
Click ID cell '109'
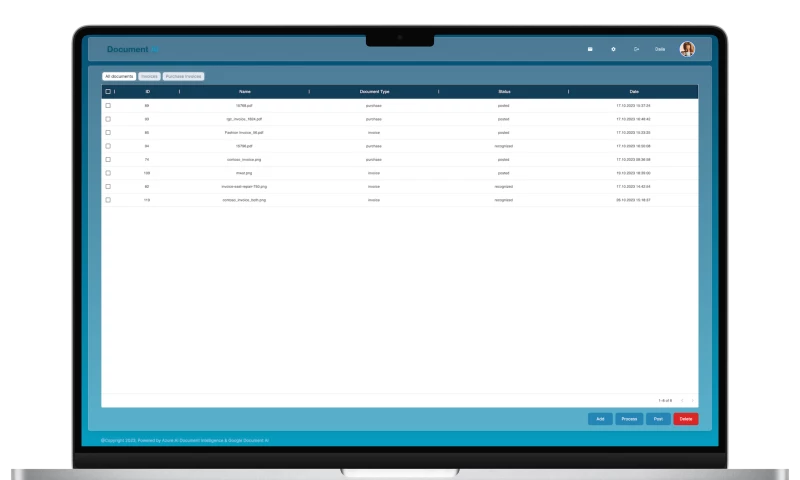point(147,173)
